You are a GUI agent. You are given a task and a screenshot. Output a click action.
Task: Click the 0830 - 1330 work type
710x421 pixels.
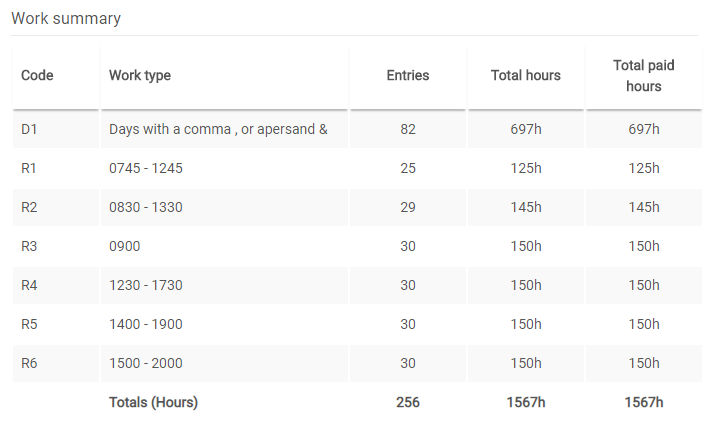pos(146,207)
